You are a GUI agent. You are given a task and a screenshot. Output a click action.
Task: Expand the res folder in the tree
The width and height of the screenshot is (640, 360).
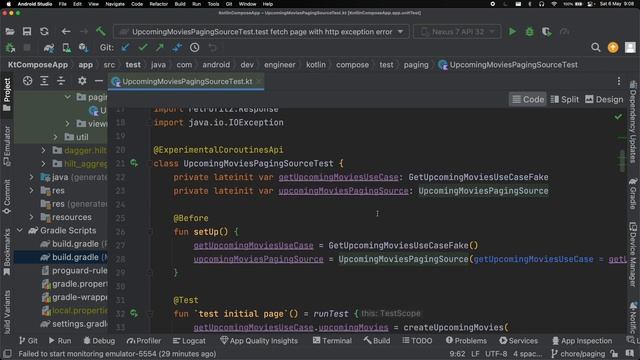(31, 191)
